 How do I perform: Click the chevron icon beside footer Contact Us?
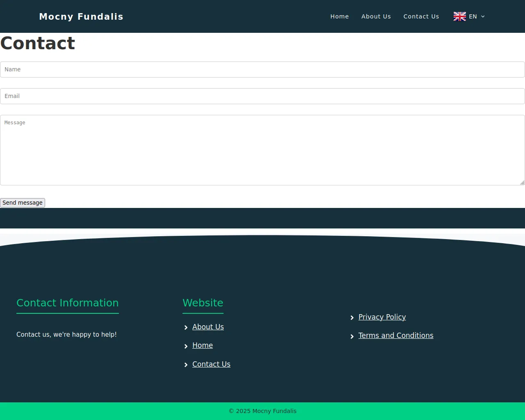(186, 365)
